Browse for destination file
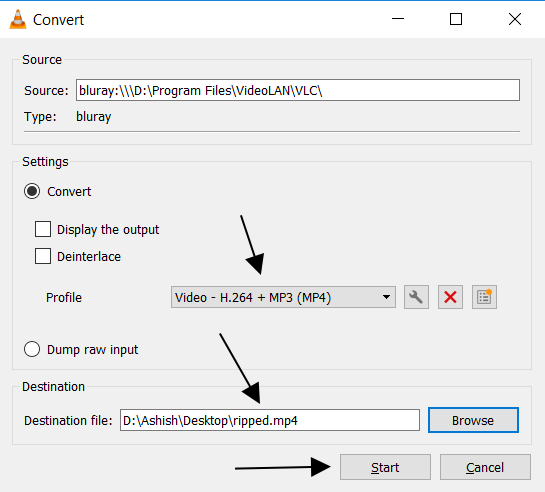This screenshot has height=492, width=545. [473, 420]
